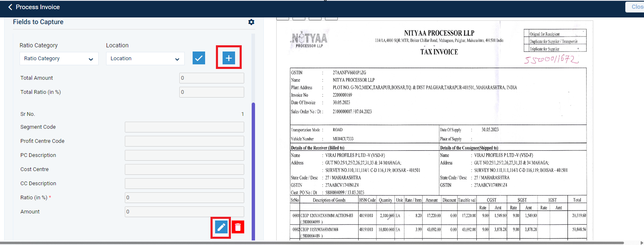
Task: Click 'NITYAA PROCESSOR LLP' invoice heading
Action: 439,33
